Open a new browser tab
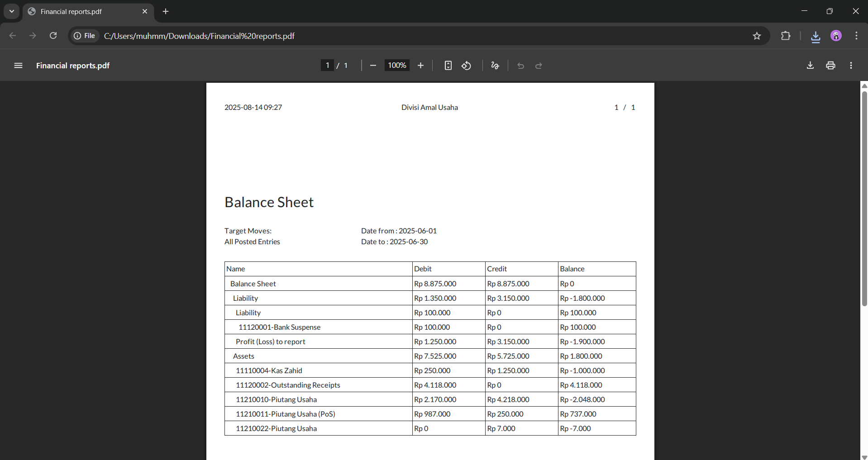 click(166, 11)
